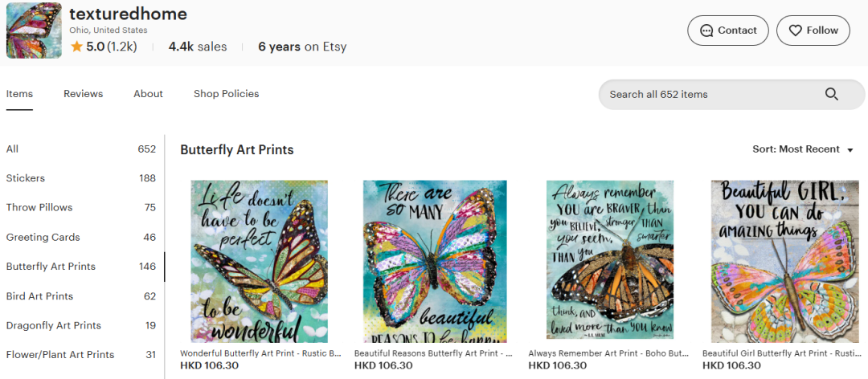The height and width of the screenshot is (379, 868).
Task: Click the magnifying glass search icon
Action: (x=832, y=95)
